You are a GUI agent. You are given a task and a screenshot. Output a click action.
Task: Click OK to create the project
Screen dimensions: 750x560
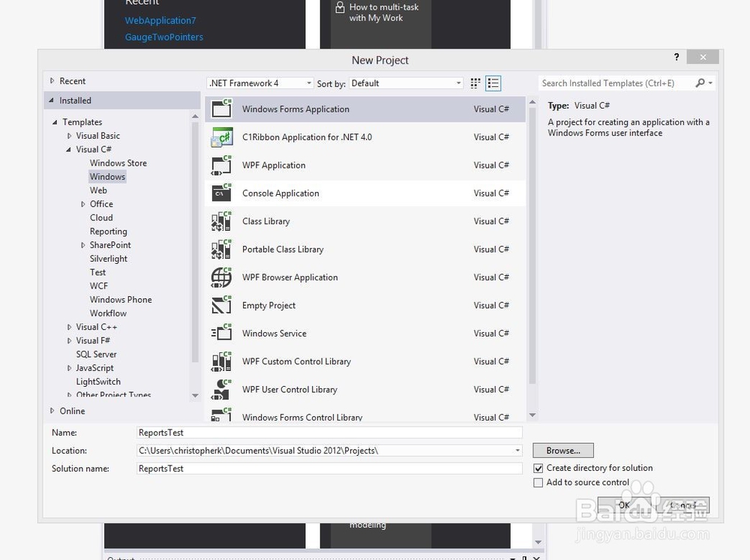click(624, 505)
